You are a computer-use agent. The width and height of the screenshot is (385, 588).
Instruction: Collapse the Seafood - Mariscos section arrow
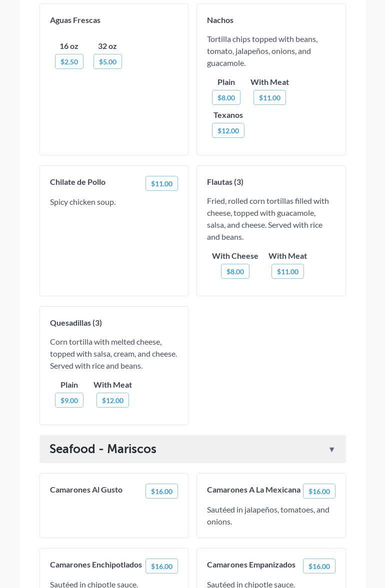pyautogui.click(x=331, y=450)
